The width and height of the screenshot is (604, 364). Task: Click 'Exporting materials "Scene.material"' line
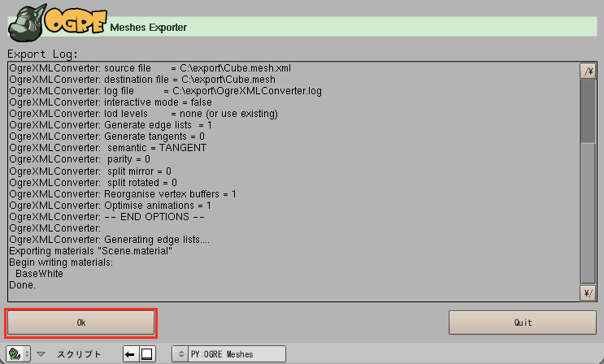[x=90, y=251]
